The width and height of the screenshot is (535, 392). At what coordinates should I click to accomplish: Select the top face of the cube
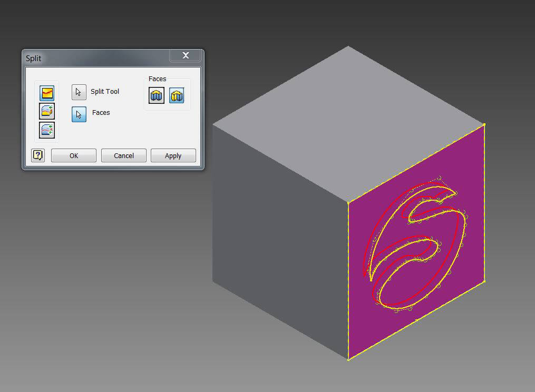point(348,121)
